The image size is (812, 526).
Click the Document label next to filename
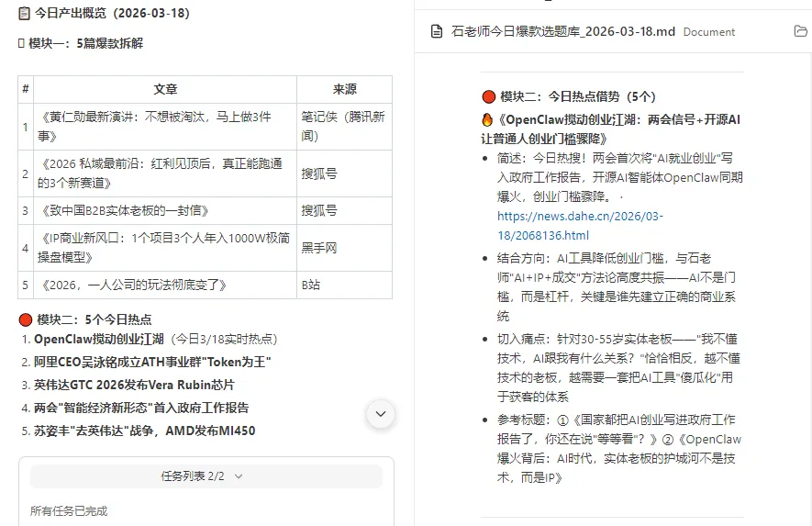click(x=709, y=32)
